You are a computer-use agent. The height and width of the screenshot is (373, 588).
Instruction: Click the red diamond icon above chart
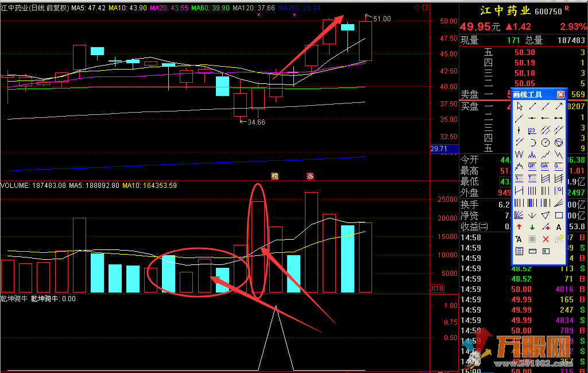click(x=418, y=7)
